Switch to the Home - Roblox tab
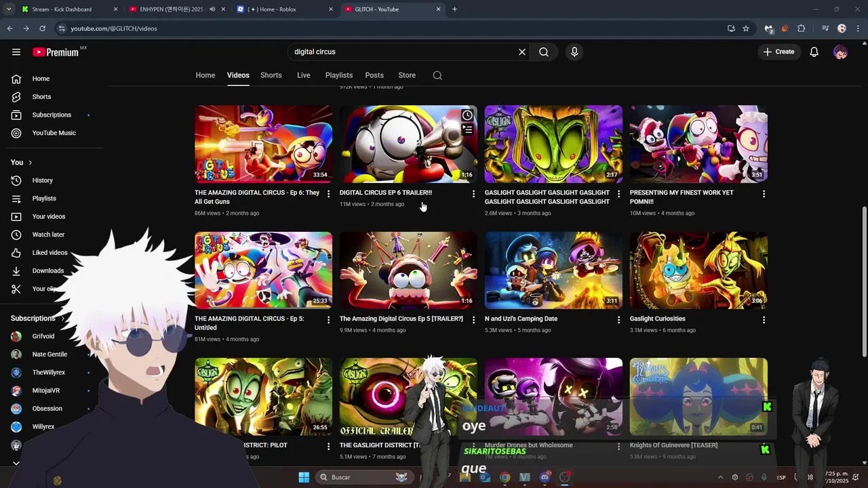868x488 pixels. [x=285, y=9]
